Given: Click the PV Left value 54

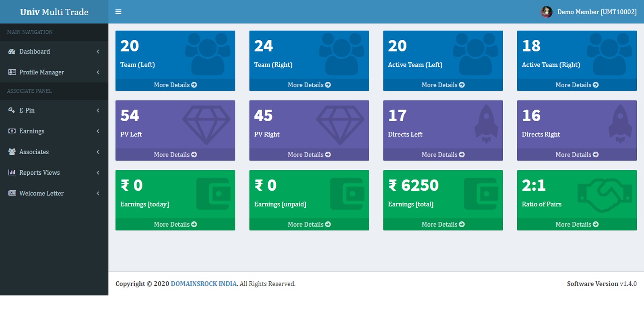Looking at the screenshot, I should 130,116.
